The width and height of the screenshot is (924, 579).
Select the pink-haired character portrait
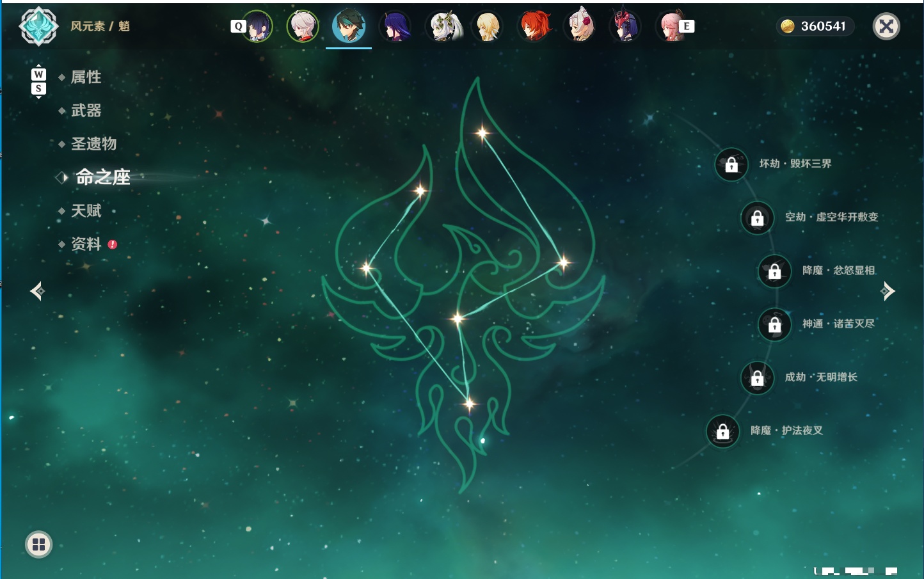tap(671, 26)
